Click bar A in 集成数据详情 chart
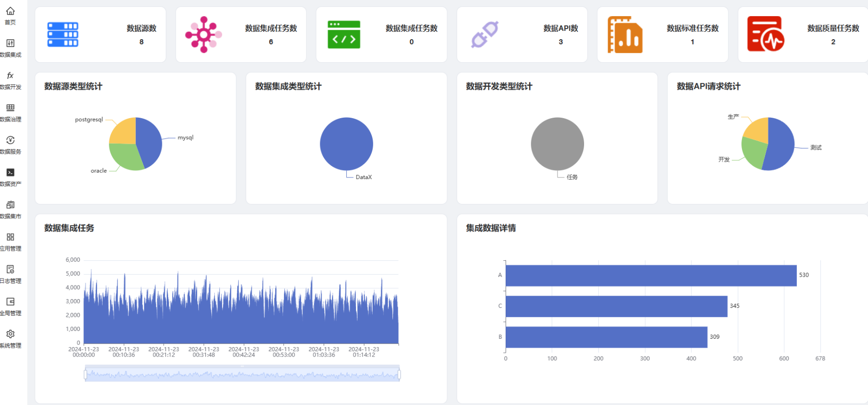Viewport: 868px width, 405px height. [x=651, y=276]
